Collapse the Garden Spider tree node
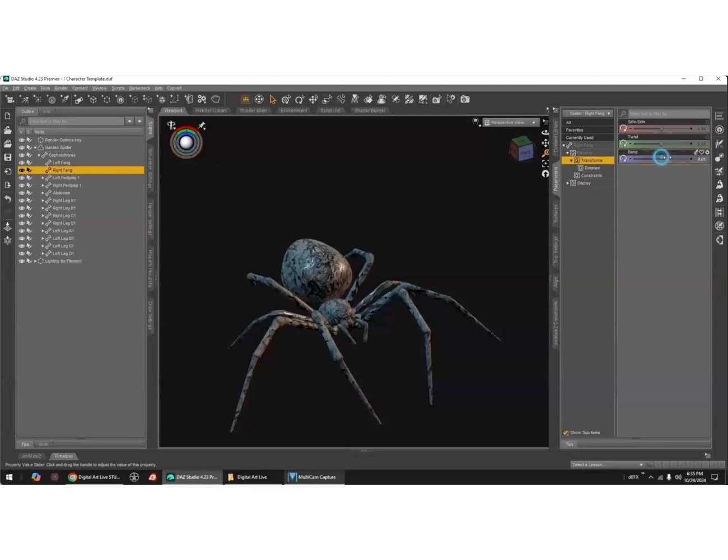 [35, 148]
